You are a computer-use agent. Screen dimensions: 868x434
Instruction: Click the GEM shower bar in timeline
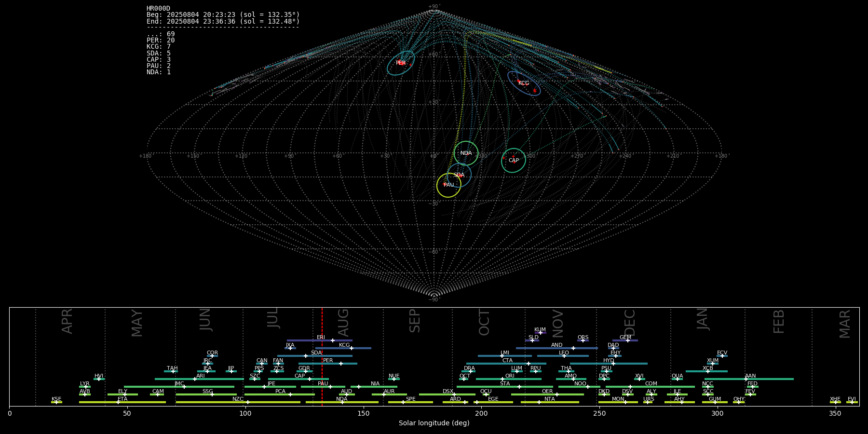tap(625, 340)
